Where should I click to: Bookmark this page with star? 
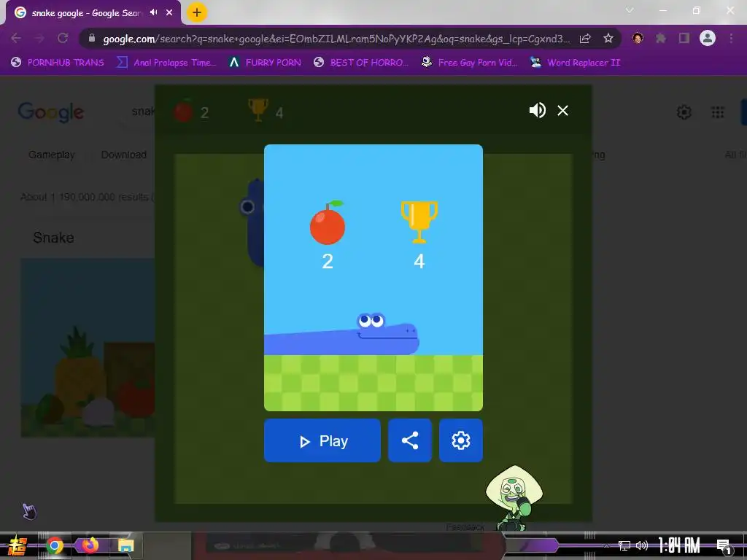pyautogui.click(x=608, y=39)
